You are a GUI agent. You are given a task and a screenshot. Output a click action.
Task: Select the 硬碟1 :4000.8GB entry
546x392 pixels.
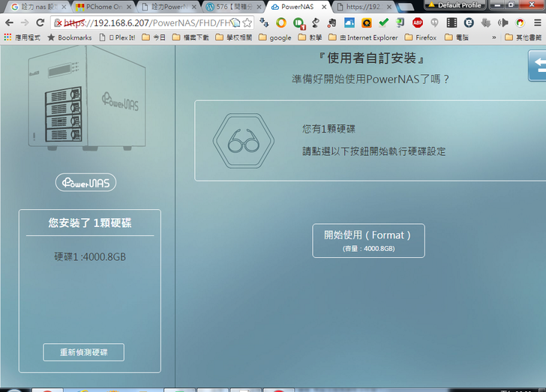pos(90,257)
